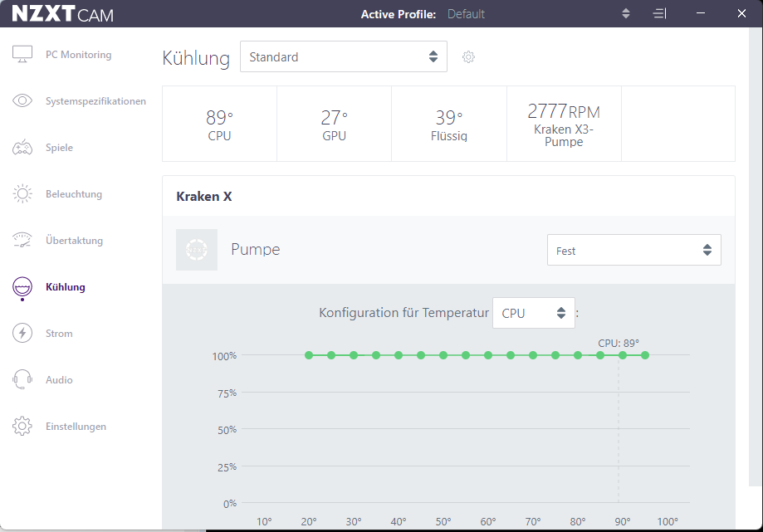
Task: Go to PC Monitoring section
Action: pyautogui.click(x=78, y=55)
